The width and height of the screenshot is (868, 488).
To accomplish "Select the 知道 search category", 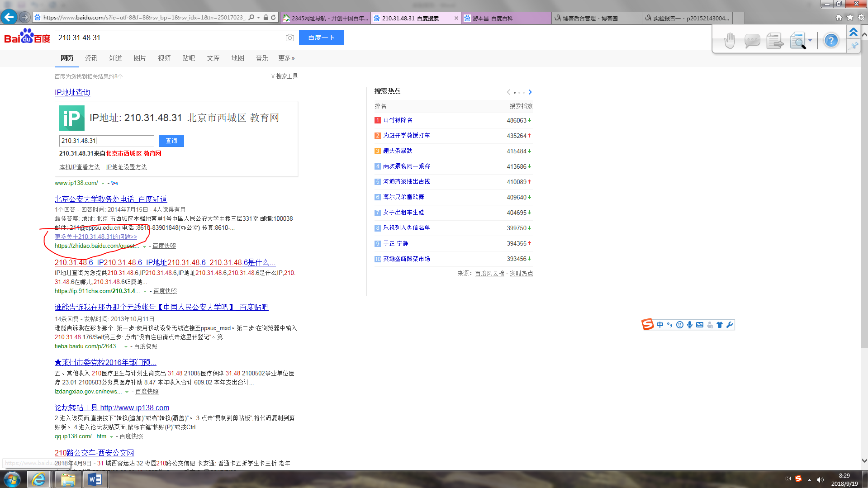I will coord(115,58).
